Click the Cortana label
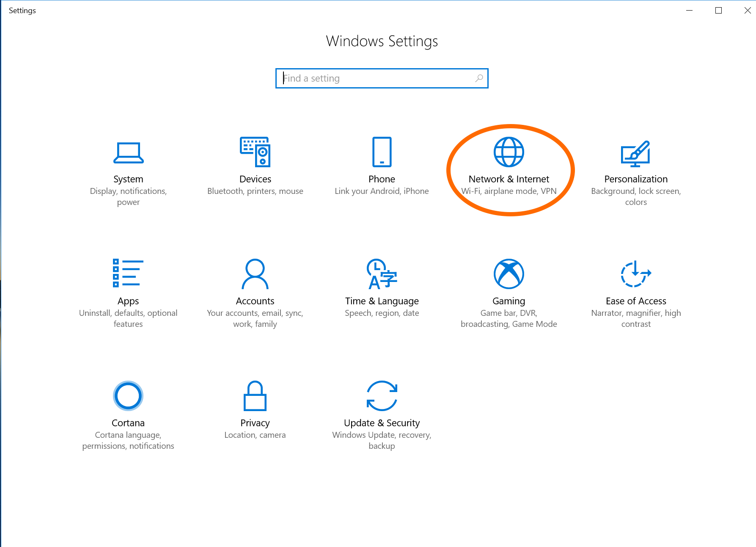 128,423
